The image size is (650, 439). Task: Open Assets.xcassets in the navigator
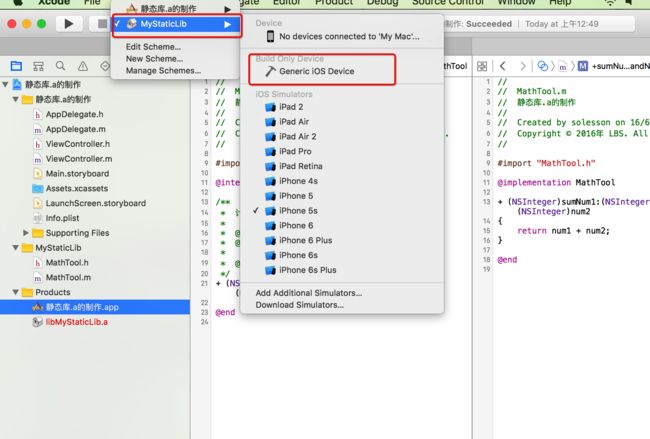coord(77,189)
